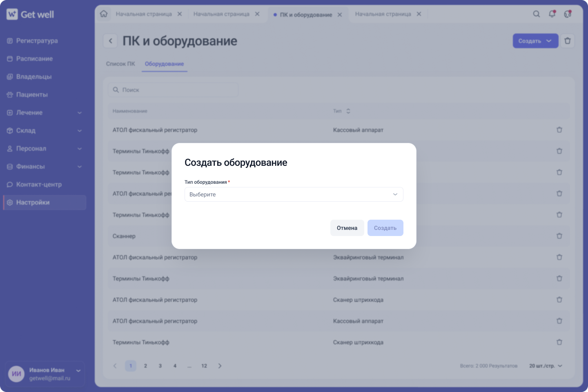
Task: Delete the last Терминлы Тинькофф row
Action: pyautogui.click(x=559, y=342)
